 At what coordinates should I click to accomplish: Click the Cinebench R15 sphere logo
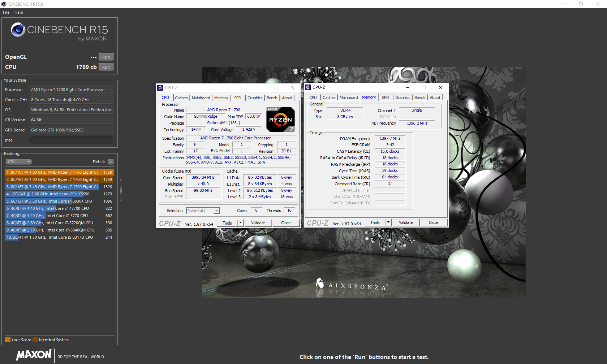tap(18, 30)
